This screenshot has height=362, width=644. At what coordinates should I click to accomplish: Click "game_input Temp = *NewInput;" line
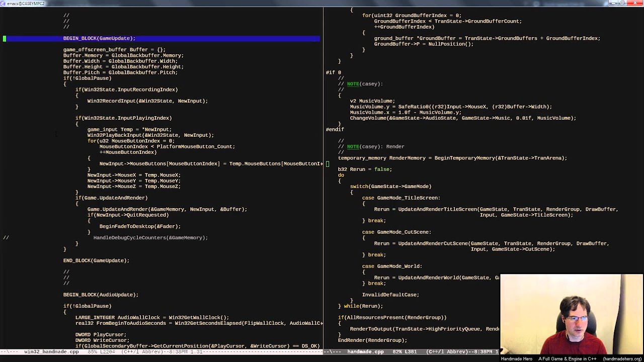pyautogui.click(x=129, y=130)
